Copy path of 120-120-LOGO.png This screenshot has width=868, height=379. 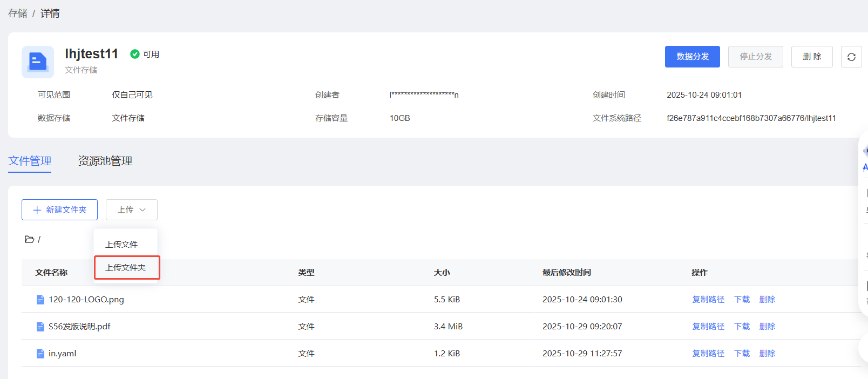708,300
